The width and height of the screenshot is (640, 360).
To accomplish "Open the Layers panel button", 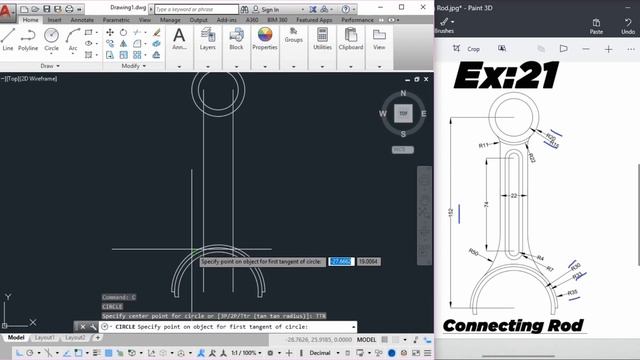I will 208,39.
